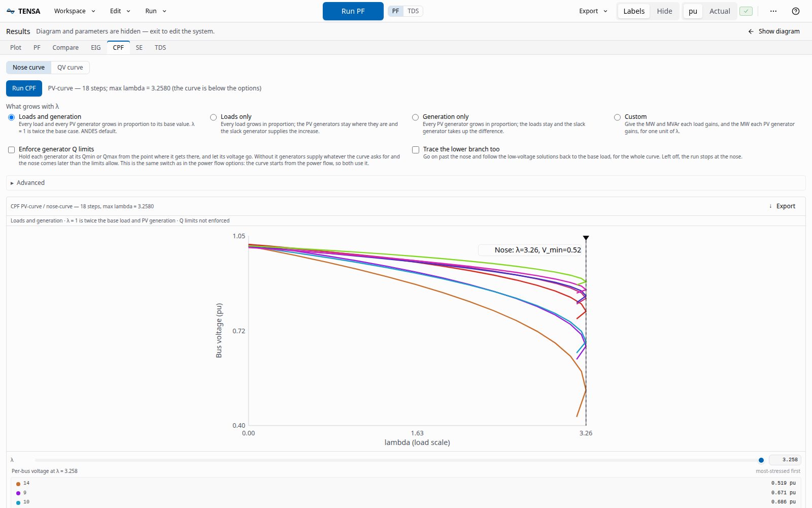Switch to the EIG results tab
Screen dimensions: 812x508
96,48
